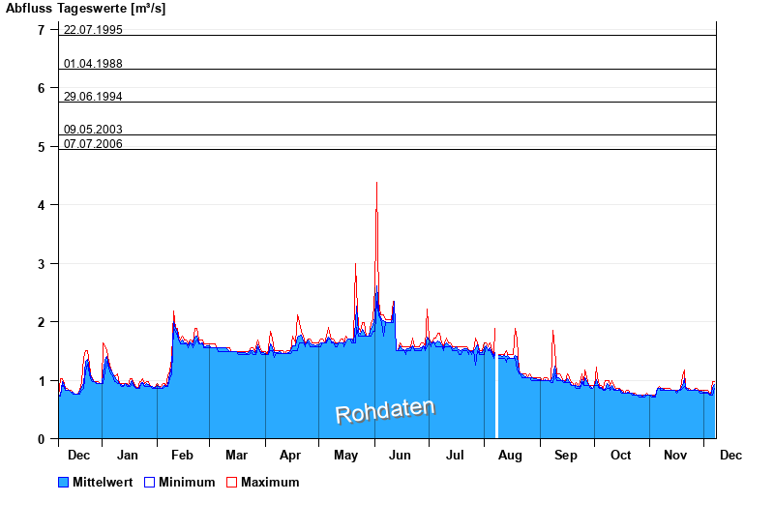Click the 22.07.1995 reference line label
The width and height of the screenshot is (774, 532).
93,29
